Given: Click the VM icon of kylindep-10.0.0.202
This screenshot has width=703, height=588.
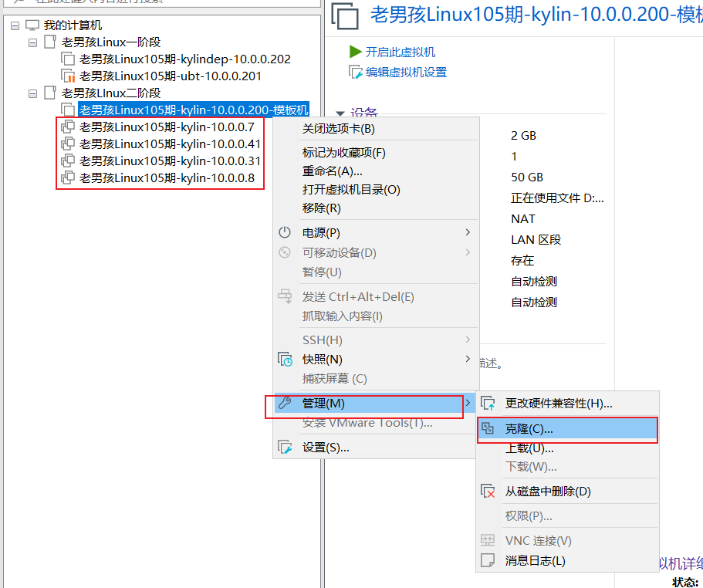Looking at the screenshot, I should click(x=68, y=59).
